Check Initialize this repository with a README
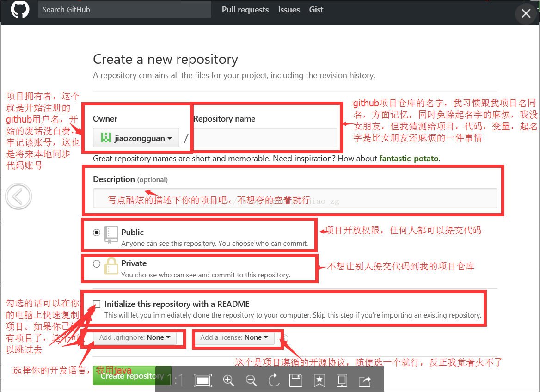 (97, 304)
